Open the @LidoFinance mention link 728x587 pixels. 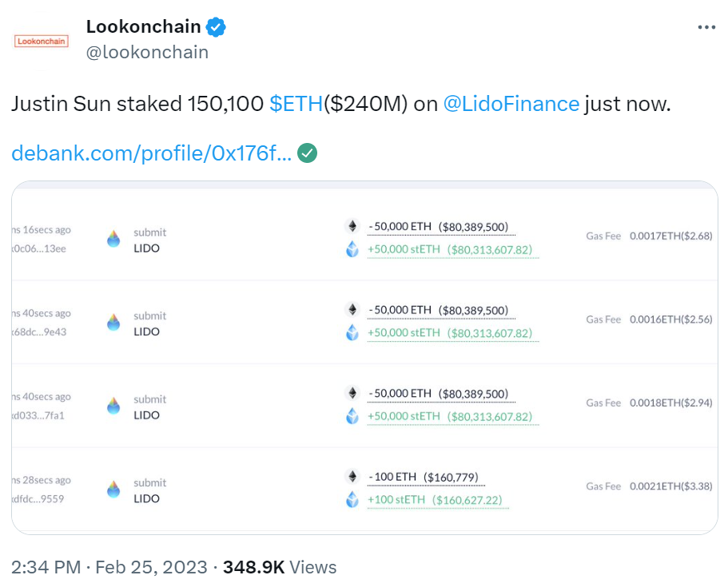(x=511, y=104)
